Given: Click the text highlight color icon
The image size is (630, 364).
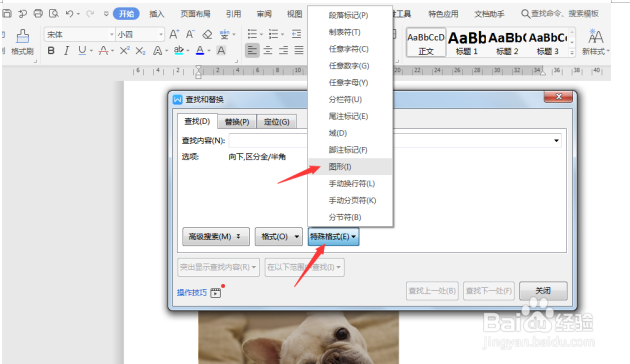Looking at the screenshot, I should click(179, 51).
